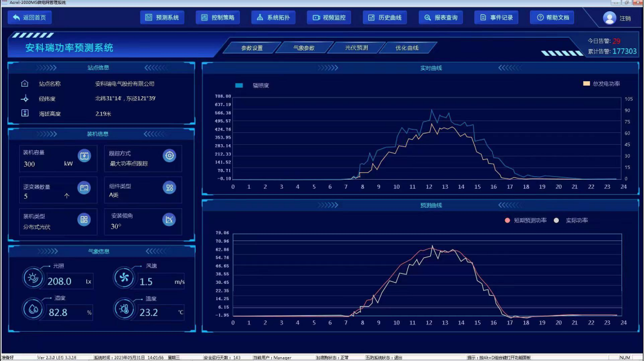Click the tracking mode target icon
This screenshot has width=644, height=361.
[x=169, y=156]
